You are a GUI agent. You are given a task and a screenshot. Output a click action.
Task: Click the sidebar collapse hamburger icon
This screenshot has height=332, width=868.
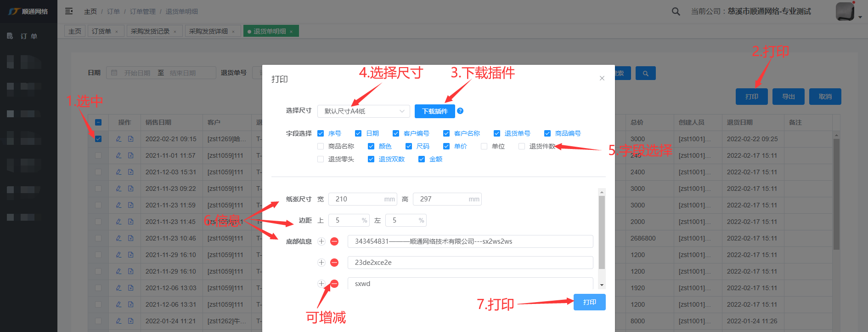(x=69, y=11)
